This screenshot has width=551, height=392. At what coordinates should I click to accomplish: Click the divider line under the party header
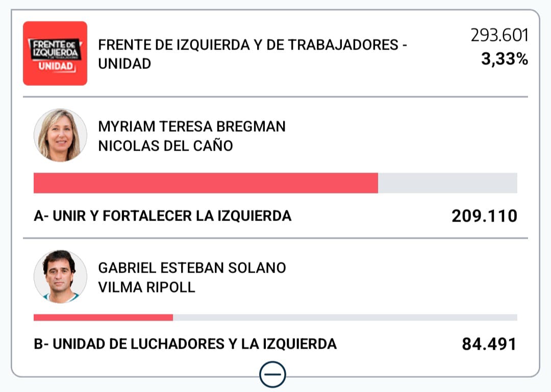(x=275, y=96)
